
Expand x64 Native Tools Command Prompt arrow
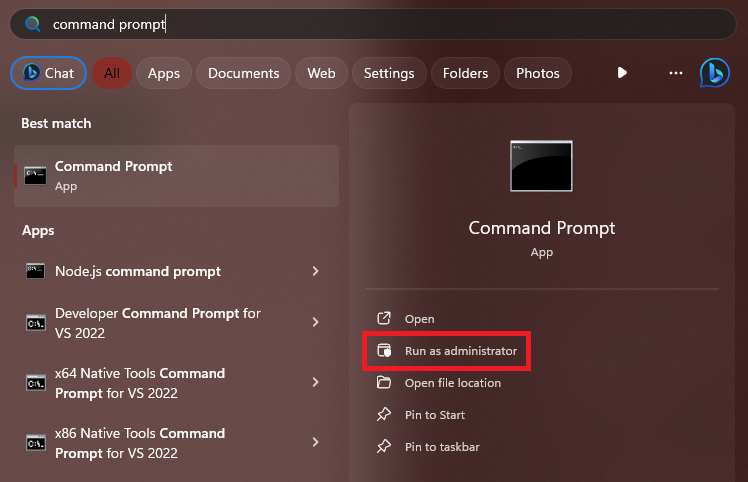[316, 382]
